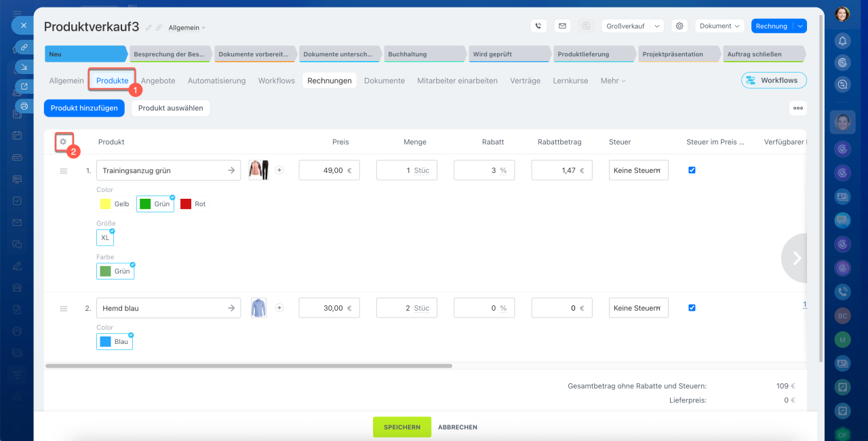Screen dimensions: 868x441
Task: Toggle tax included checkbox for Trainingsanzug grün
Action: pyautogui.click(x=692, y=170)
